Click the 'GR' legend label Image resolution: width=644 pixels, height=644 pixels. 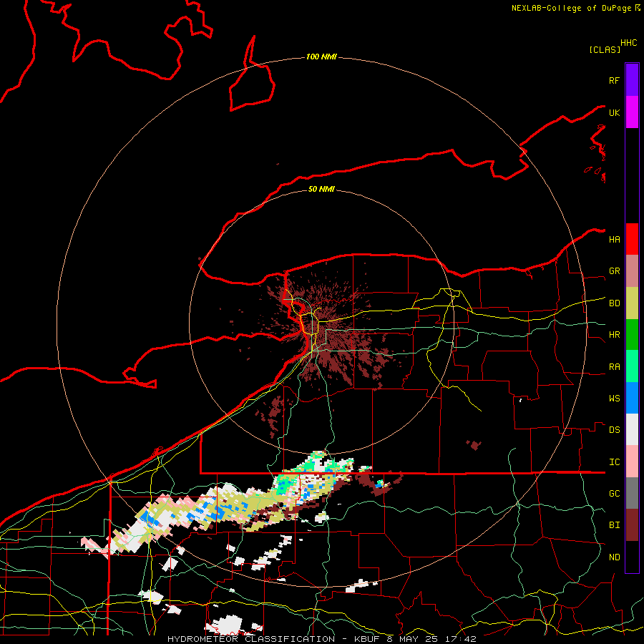[x=614, y=271]
